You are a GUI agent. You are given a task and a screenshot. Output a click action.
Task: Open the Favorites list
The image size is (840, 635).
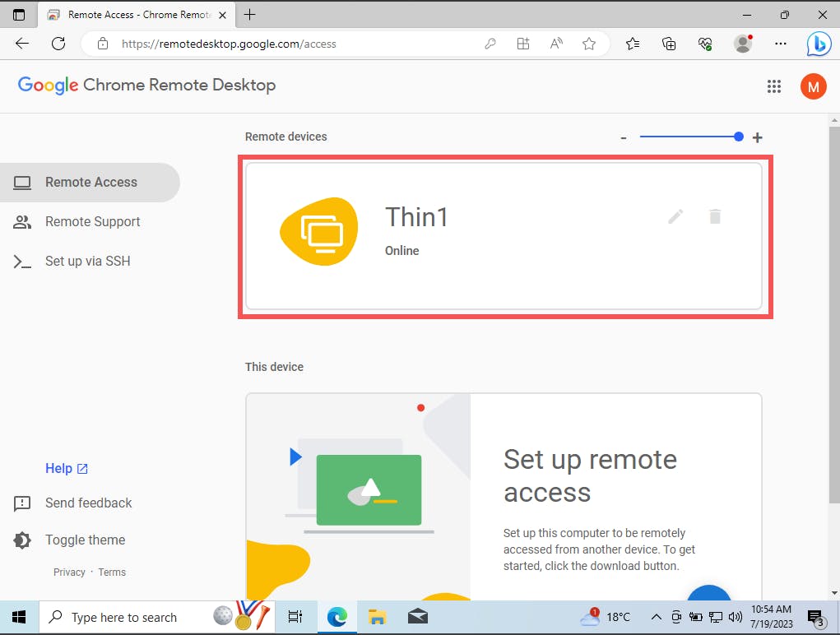coord(633,44)
